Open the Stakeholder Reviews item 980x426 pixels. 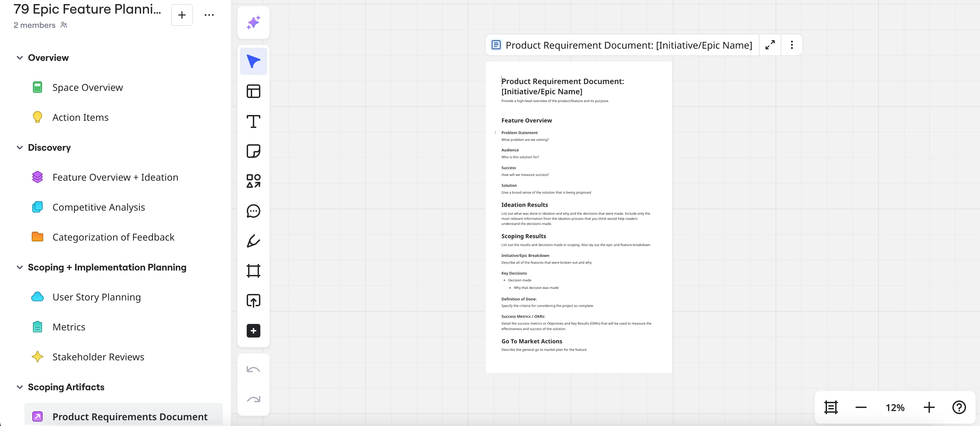pos(98,357)
